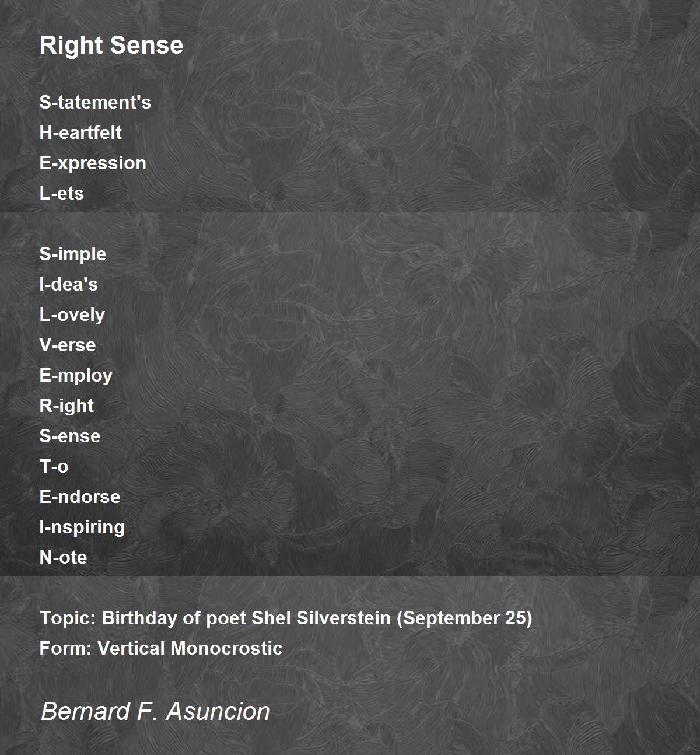The height and width of the screenshot is (755, 700).
Task: Click the line I-nspiring
Action: click(x=82, y=527)
